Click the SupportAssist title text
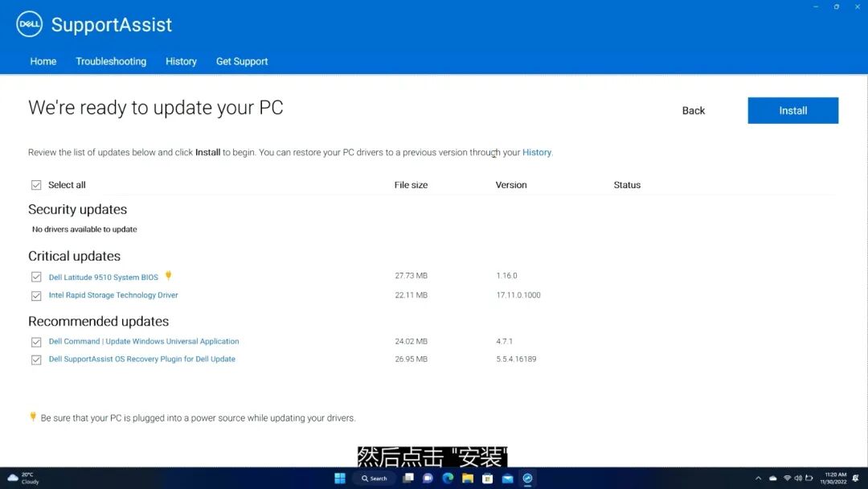The width and height of the screenshot is (868, 489). [x=112, y=25]
